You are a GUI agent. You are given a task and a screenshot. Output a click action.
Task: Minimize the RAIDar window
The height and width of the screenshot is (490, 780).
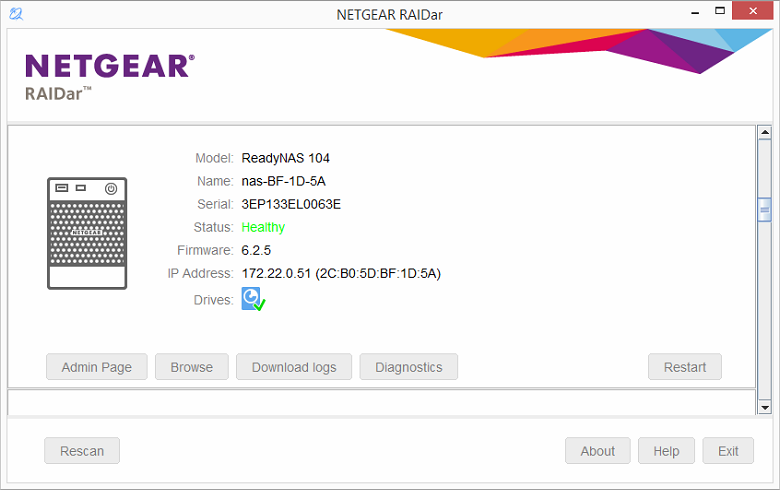(695, 11)
